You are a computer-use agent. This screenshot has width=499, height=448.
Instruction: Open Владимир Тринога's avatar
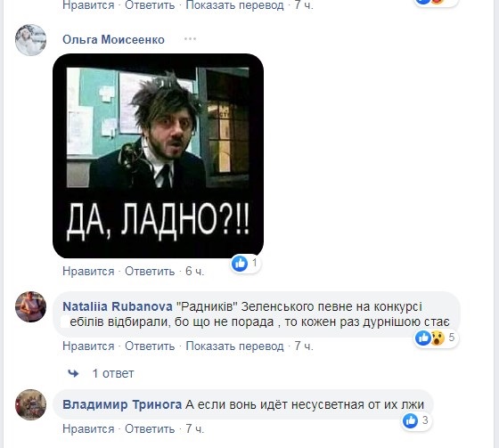(x=31, y=404)
